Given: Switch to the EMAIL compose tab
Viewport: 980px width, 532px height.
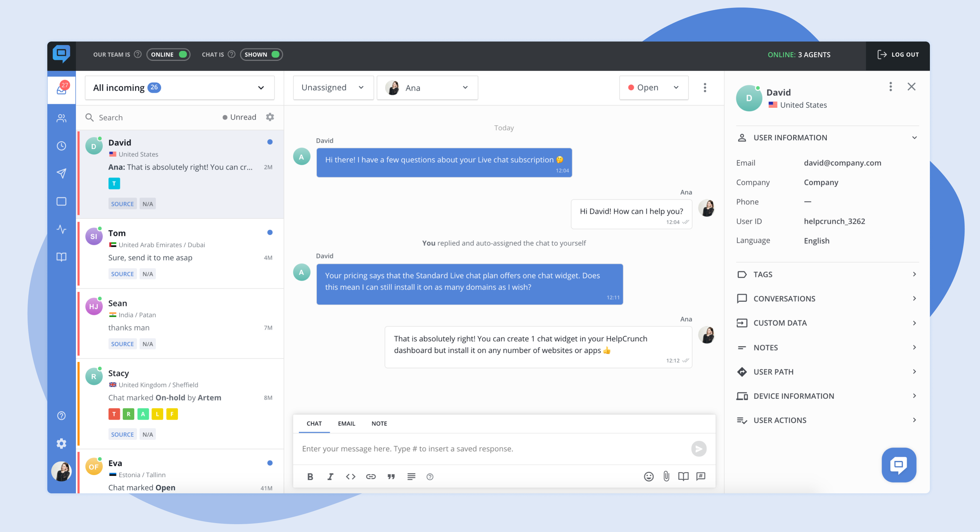Looking at the screenshot, I should coord(346,422).
